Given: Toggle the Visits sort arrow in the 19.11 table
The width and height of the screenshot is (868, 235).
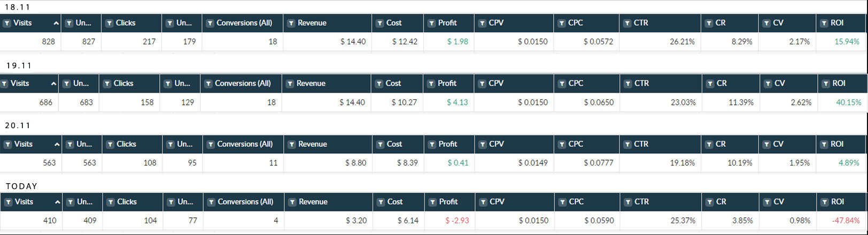Looking at the screenshot, I should pos(53,84).
